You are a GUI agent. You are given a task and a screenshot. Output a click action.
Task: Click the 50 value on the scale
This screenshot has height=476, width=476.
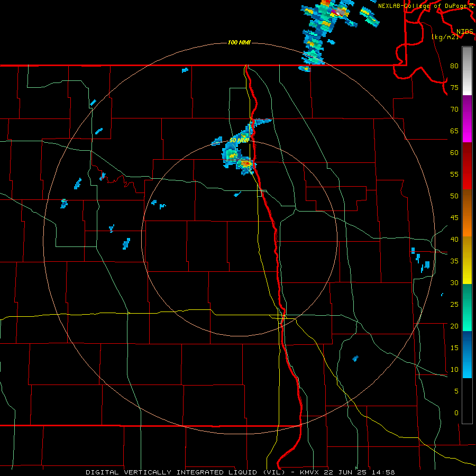point(454,196)
